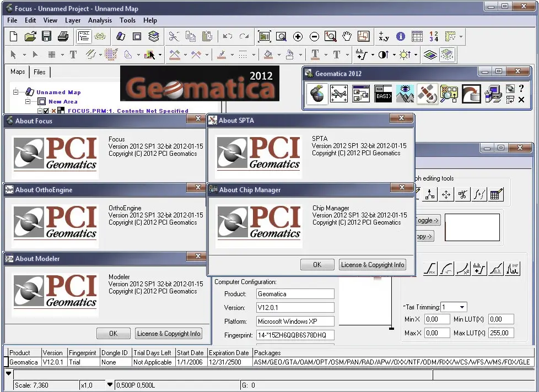This screenshot has width=539, height=392.
Task: Click the Help menu
Action: 150,20
